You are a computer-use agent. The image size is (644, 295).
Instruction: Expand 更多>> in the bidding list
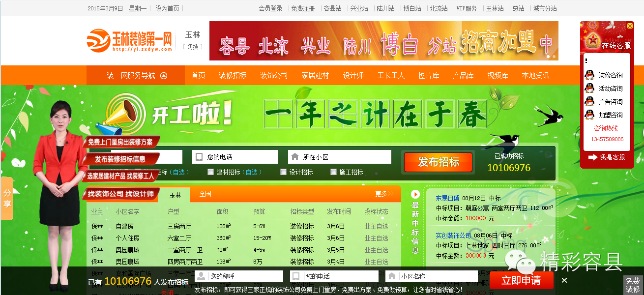pos(384,194)
